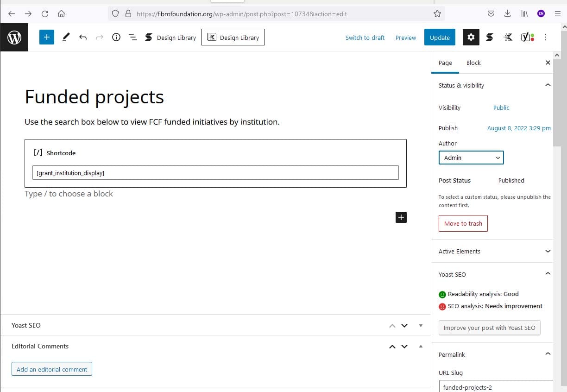The height and width of the screenshot is (392, 567).
Task: Reload the current page
Action: tap(45, 13)
